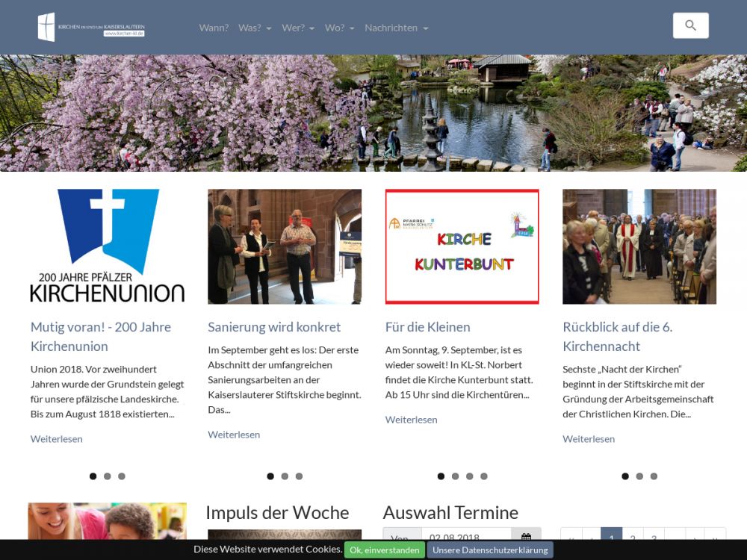Select second carousel dot under Kirchenunion article
The image size is (747, 560).
click(107, 476)
